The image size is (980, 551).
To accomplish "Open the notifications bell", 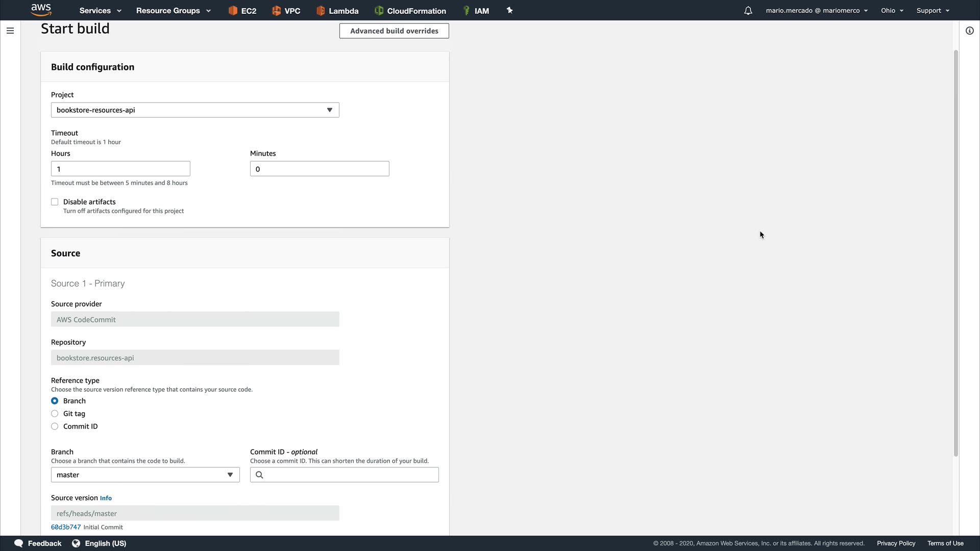I will point(748,11).
